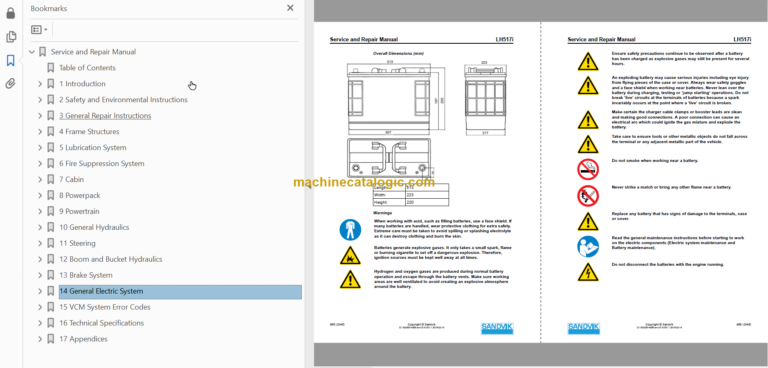Click the Warnings heading on left page
This screenshot has width=768, height=368.
pyautogui.click(x=383, y=213)
